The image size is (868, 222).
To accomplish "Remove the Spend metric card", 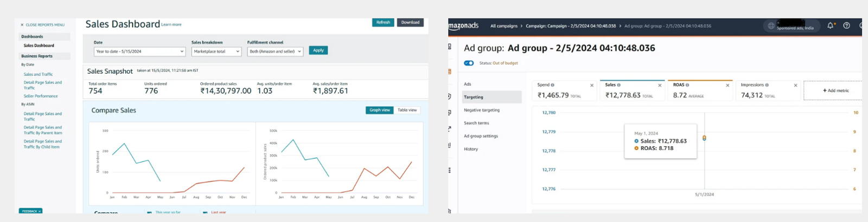I will [592, 86].
